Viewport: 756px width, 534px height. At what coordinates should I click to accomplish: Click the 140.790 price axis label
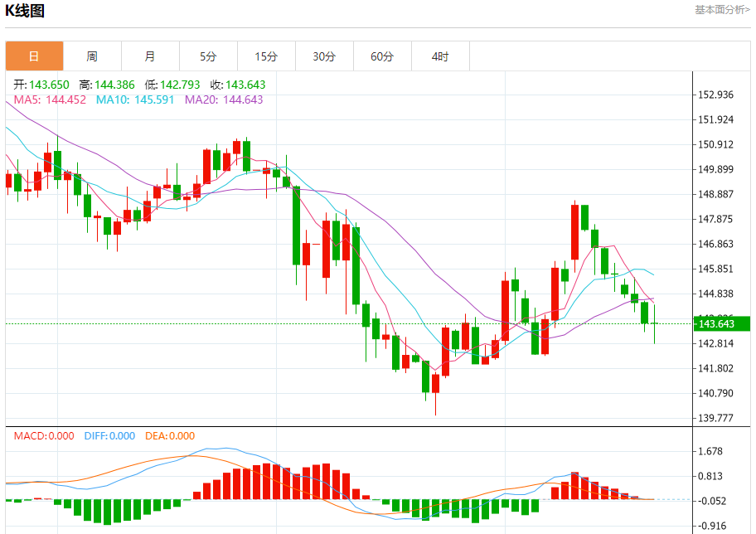(716, 393)
